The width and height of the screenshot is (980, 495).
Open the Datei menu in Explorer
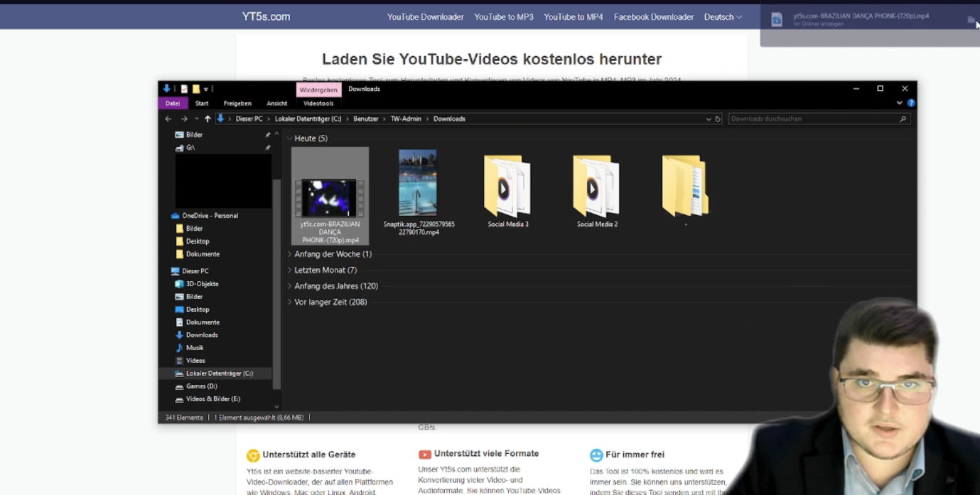pos(173,104)
